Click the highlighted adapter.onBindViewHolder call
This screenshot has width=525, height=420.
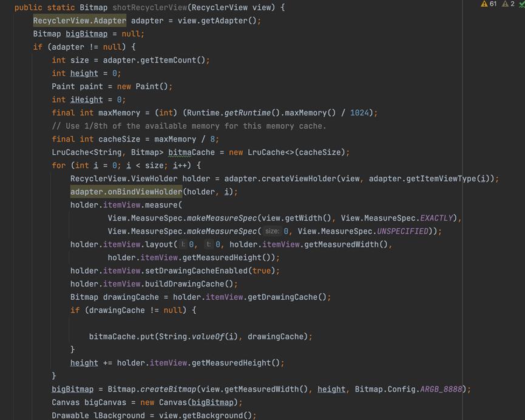pos(126,192)
